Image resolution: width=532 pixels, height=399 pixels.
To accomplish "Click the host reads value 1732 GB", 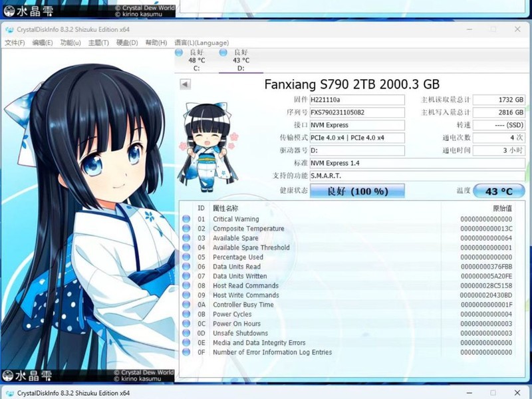I will pyautogui.click(x=499, y=100).
